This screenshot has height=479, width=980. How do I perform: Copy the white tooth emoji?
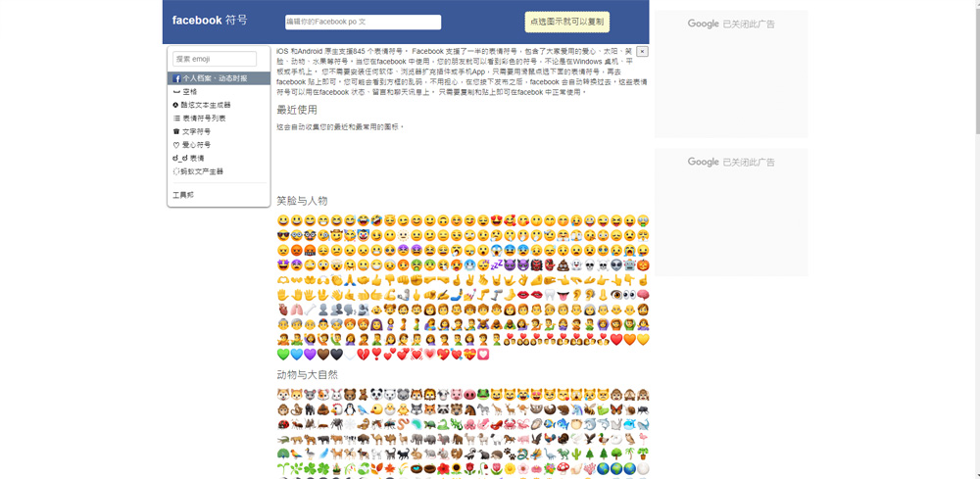coord(550,295)
